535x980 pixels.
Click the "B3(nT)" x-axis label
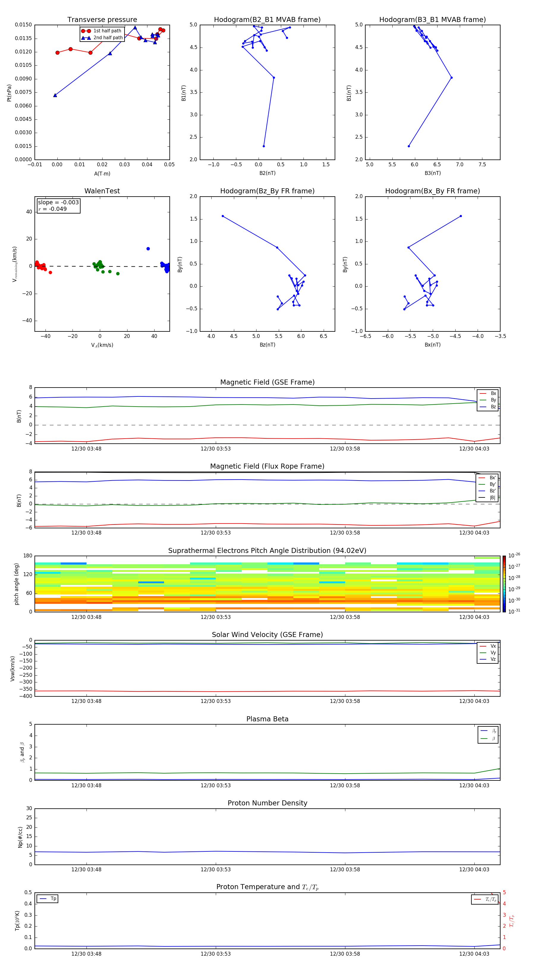pos(432,173)
